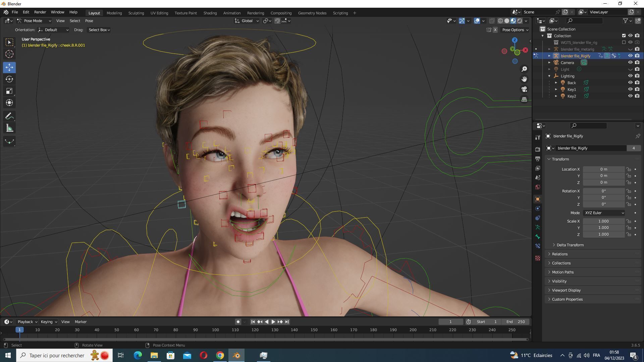Open the Pose Mode dropdown
Image resolution: width=644 pixels, height=362 pixels.
pyautogui.click(x=34, y=21)
